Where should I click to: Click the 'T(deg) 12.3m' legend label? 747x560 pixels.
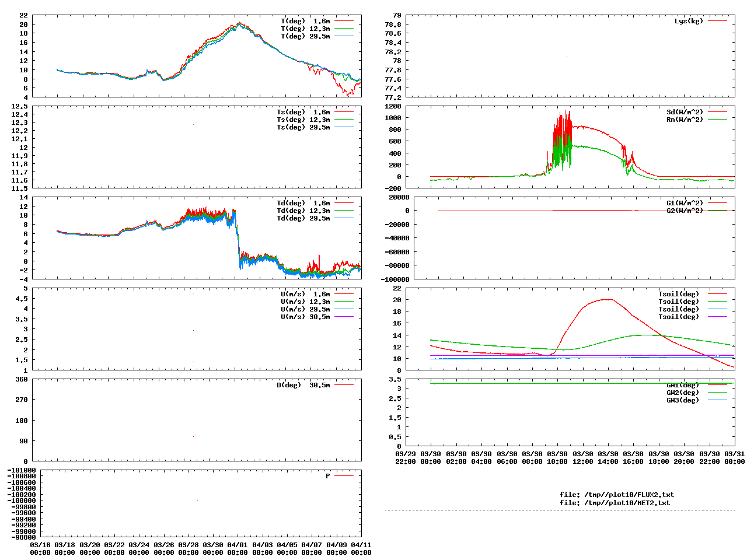pos(305,29)
